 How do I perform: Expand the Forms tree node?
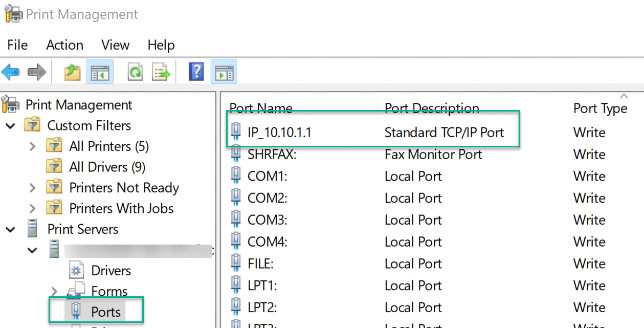tap(55, 291)
